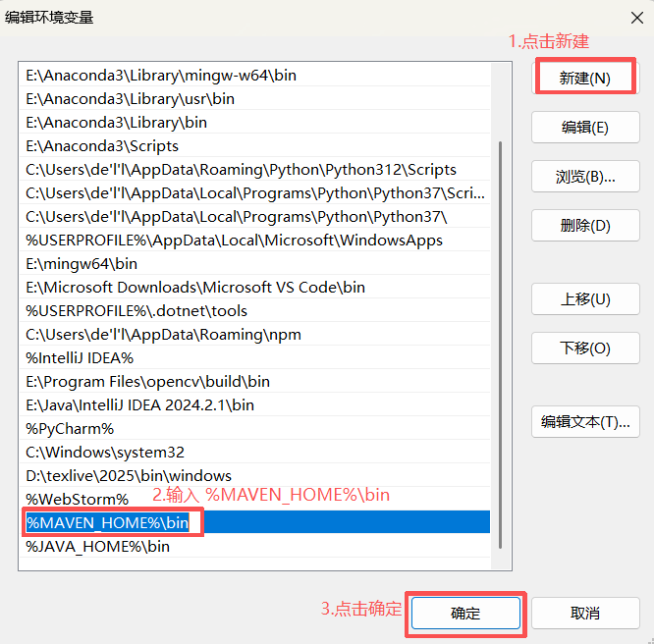Select E:\Program Files\opencv\build\bin row

(x=255, y=381)
